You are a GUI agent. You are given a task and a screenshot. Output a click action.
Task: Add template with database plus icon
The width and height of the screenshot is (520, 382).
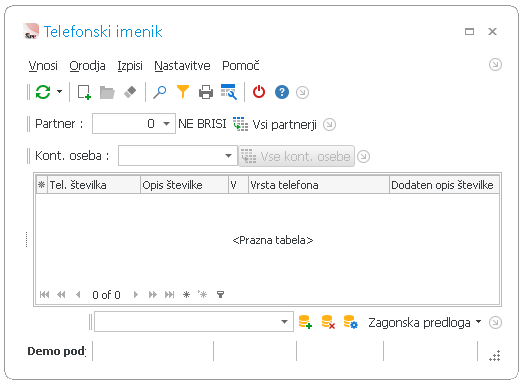(x=305, y=322)
